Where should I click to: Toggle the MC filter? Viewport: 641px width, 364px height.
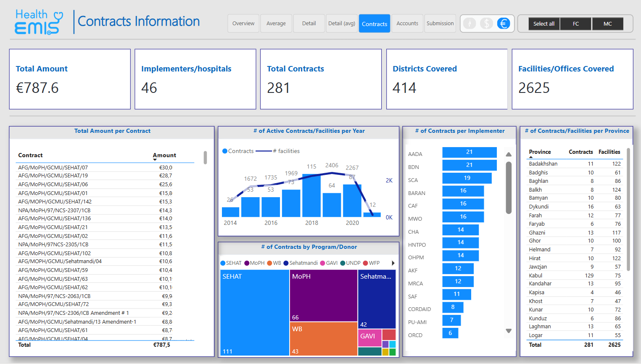(x=607, y=24)
